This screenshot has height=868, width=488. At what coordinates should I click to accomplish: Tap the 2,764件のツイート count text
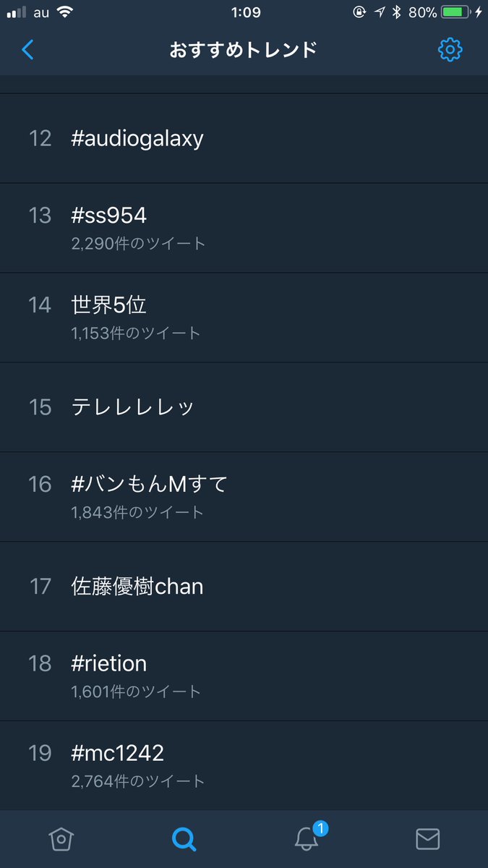pos(138,781)
